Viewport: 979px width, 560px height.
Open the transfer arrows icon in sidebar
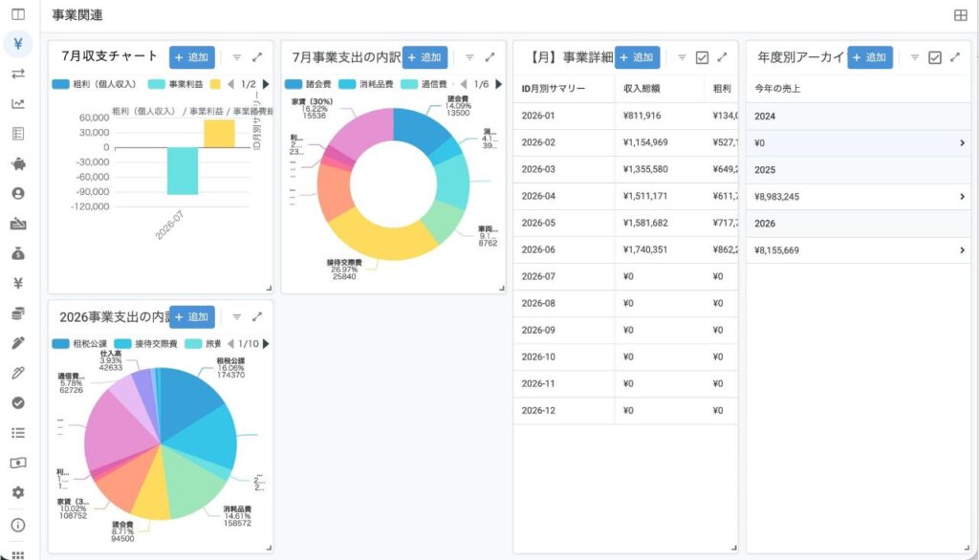click(18, 74)
